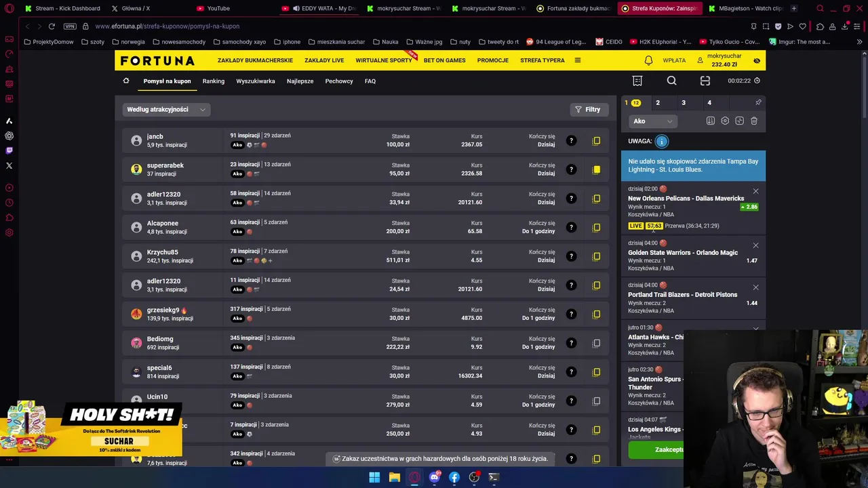Remove New Orleans Pelicans - Dallas Mavericks bet
868x488 pixels.
755,191
